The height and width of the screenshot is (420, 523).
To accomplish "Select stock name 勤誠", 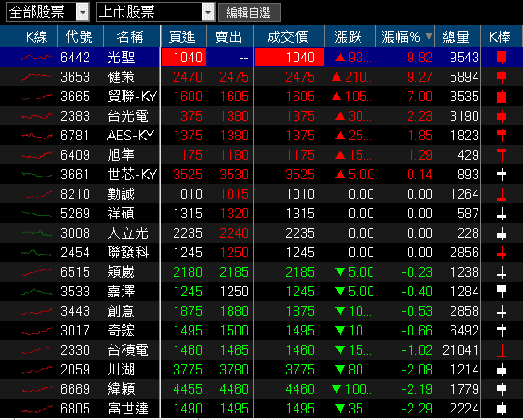I will pos(121,194).
